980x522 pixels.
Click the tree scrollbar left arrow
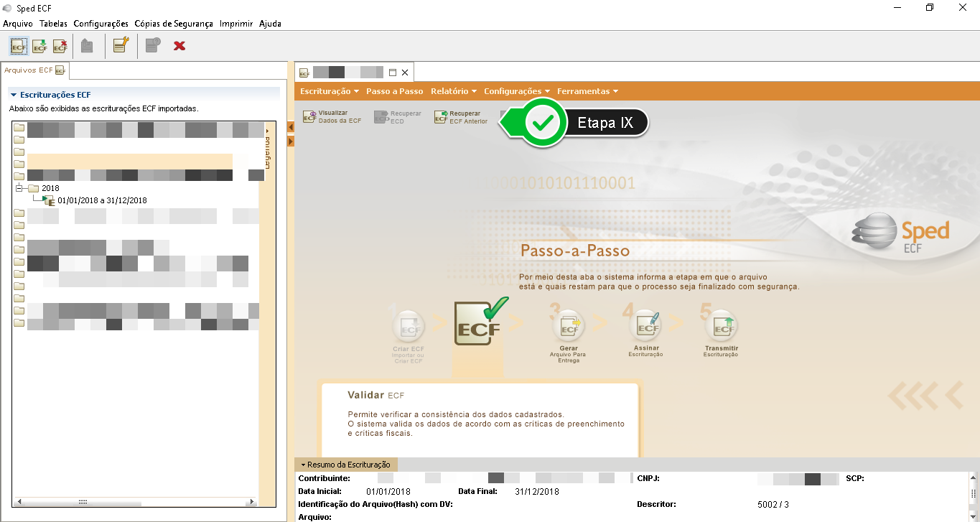coord(18,502)
